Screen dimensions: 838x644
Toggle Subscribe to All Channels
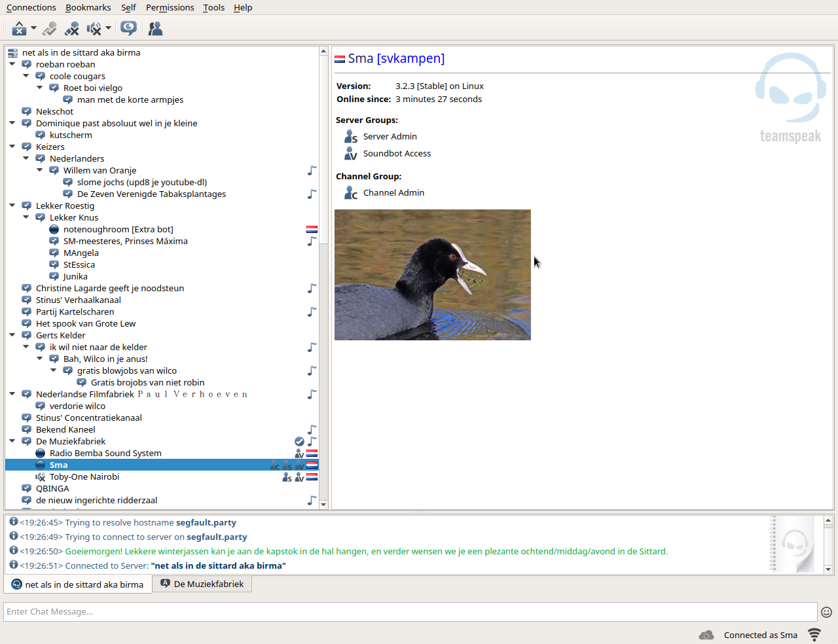[x=129, y=29]
